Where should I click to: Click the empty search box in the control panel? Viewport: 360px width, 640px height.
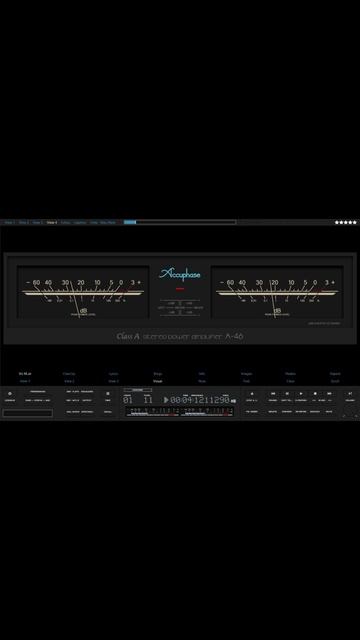click(28, 413)
